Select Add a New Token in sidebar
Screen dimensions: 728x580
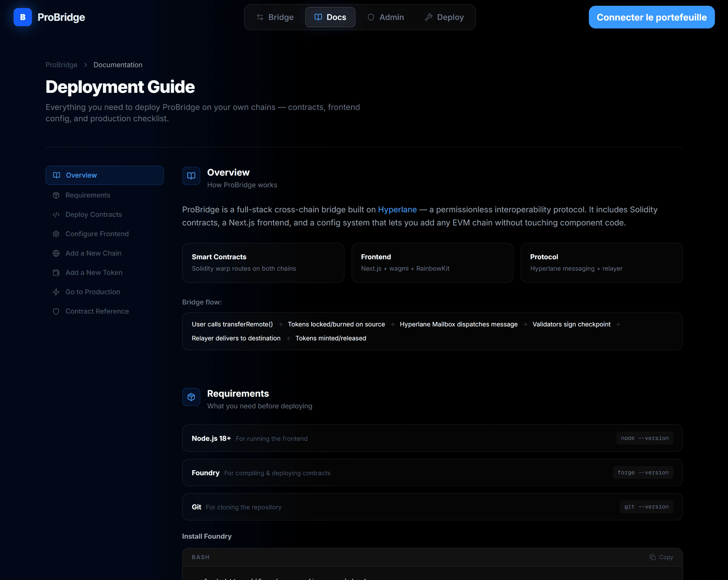[x=94, y=273]
